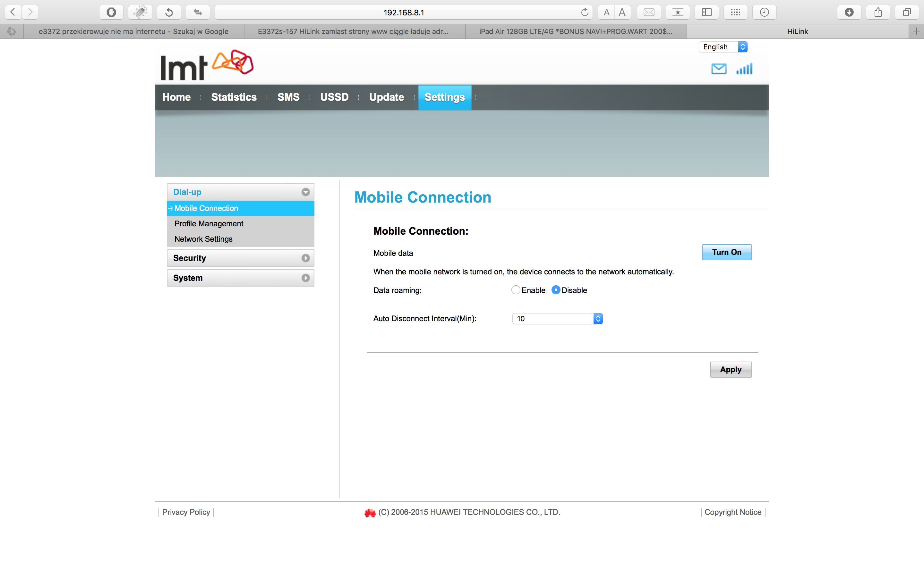
Task: Select Disable data roaming option
Action: [556, 290]
